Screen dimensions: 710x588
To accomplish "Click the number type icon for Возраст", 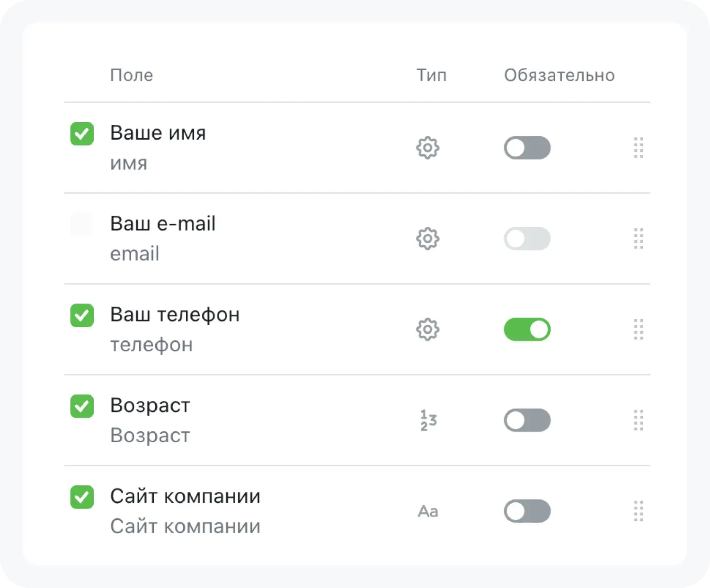I will pos(428,420).
